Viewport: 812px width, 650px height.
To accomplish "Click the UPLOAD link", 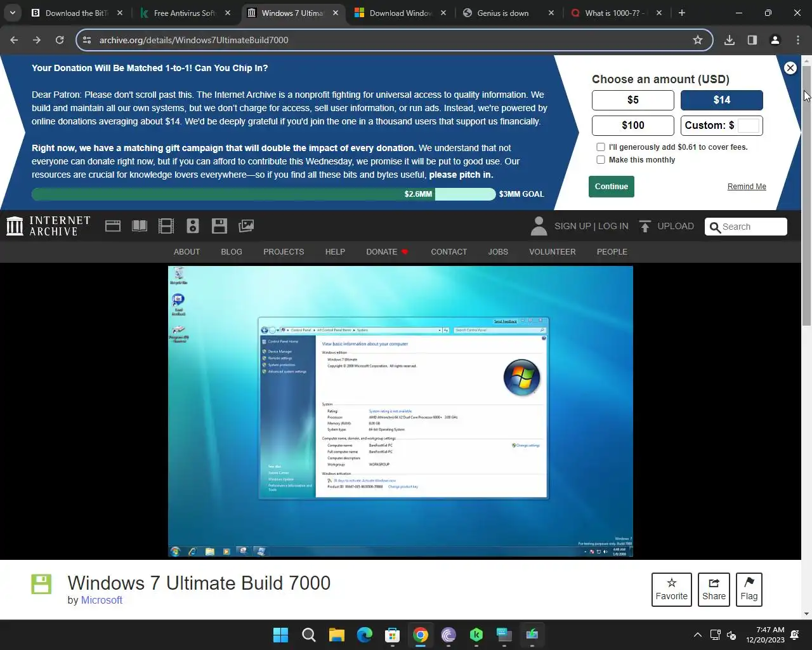I will (676, 226).
